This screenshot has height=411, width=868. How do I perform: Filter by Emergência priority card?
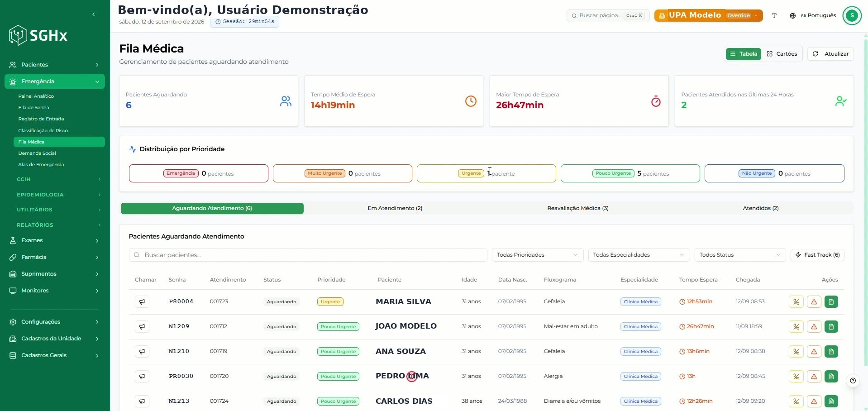point(199,173)
